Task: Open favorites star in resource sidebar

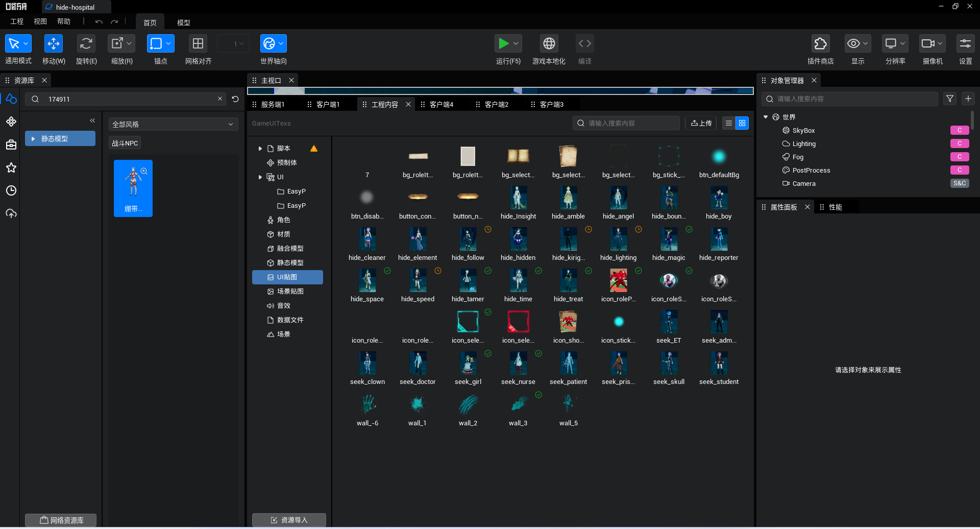Action: (11, 167)
